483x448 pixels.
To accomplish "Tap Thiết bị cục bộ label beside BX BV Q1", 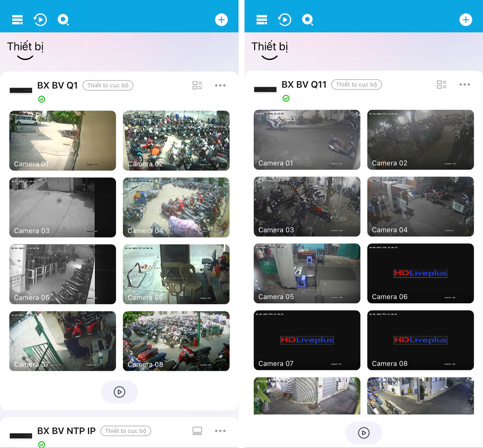I will [x=108, y=86].
